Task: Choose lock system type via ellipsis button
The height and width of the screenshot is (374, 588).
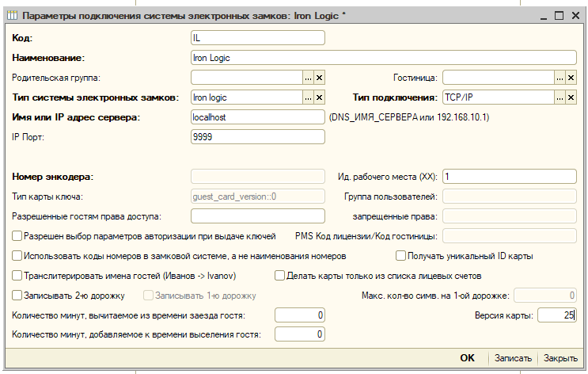Action: tap(308, 97)
